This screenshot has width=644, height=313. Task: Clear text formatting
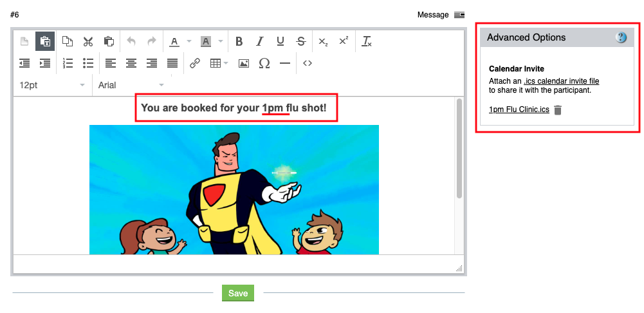pyautogui.click(x=366, y=42)
